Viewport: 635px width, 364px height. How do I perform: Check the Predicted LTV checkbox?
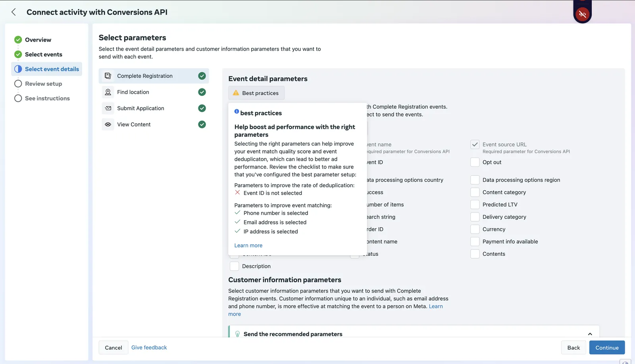coord(475,205)
